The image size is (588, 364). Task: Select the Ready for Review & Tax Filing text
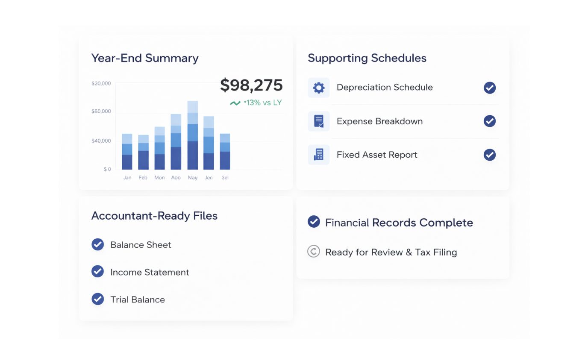(x=391, y=252)
